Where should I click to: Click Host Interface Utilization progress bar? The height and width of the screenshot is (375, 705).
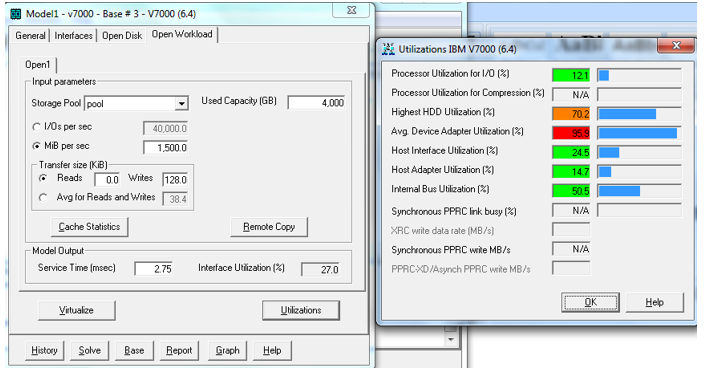coord(640,152)
